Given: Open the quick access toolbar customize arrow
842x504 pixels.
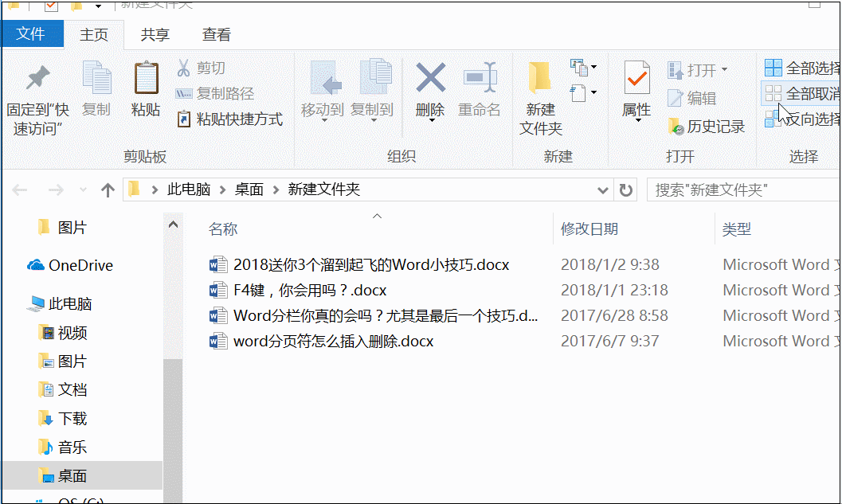Looking at the screenshot, I should [98, 6].
